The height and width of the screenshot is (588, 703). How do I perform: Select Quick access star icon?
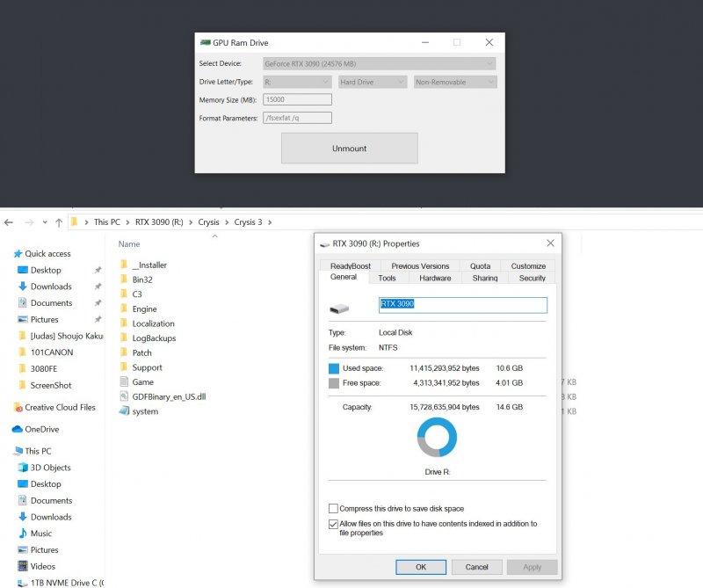click(18, 253)
